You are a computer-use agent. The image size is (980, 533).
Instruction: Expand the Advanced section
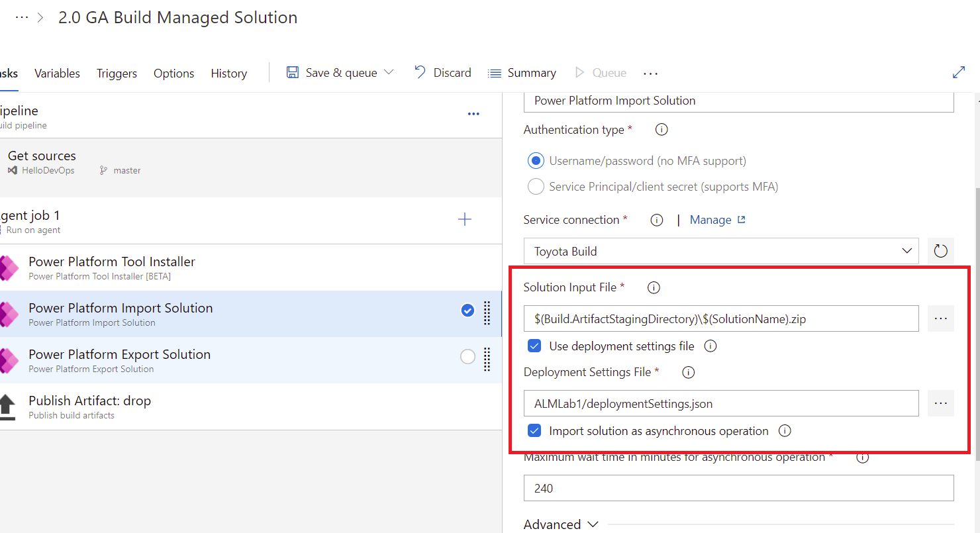(x=561, y=524)
